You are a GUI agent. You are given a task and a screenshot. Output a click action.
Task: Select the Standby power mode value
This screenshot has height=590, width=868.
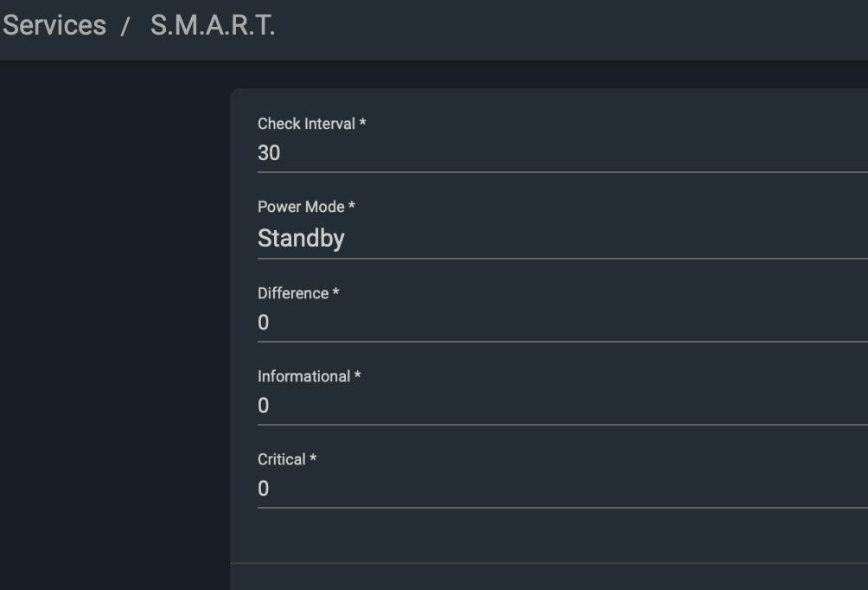click(301, 238)
